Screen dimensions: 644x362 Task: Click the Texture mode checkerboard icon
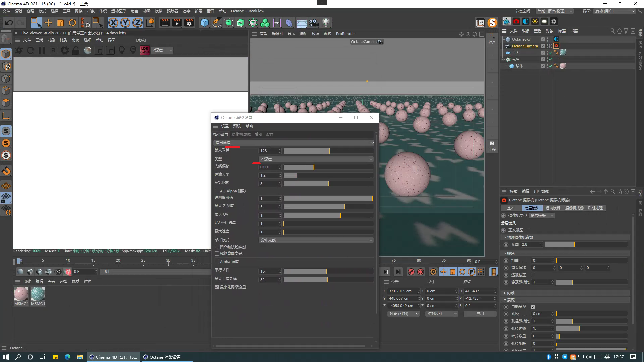click(6, 66)
